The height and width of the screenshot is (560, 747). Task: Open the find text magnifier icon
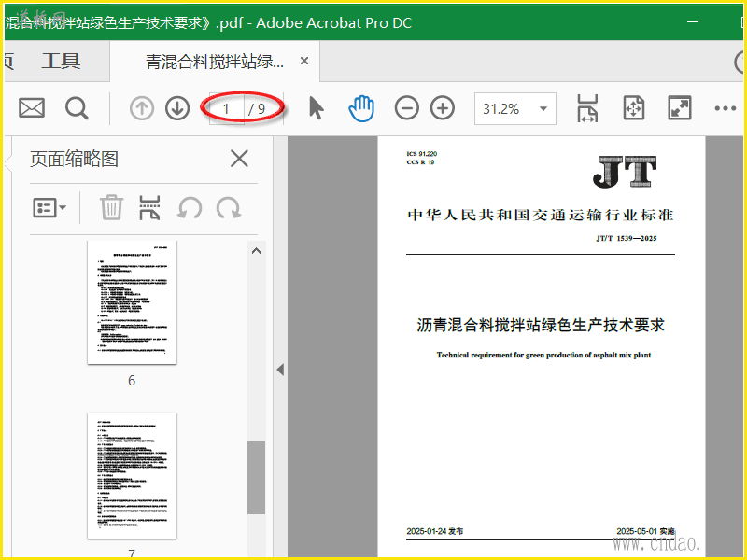(77, 108)
